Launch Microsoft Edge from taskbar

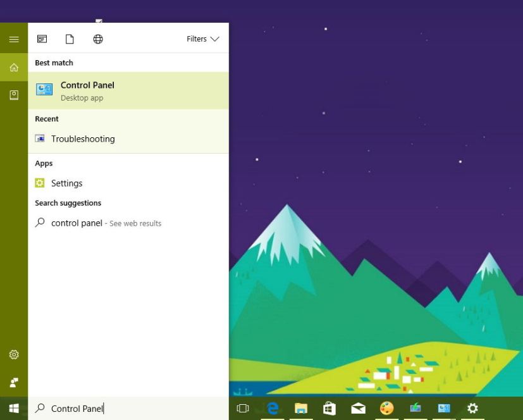pyautogui.click(x=273, y=408)
